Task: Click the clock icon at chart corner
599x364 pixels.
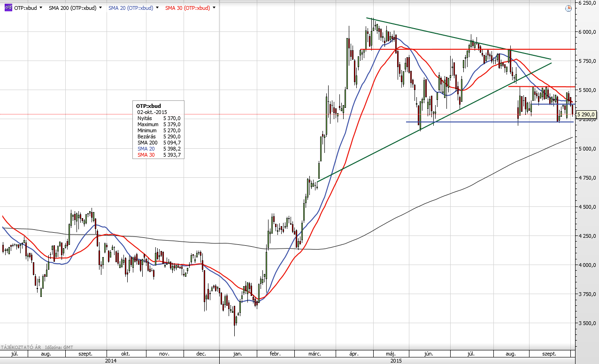Action: click(x=568, y=8)
